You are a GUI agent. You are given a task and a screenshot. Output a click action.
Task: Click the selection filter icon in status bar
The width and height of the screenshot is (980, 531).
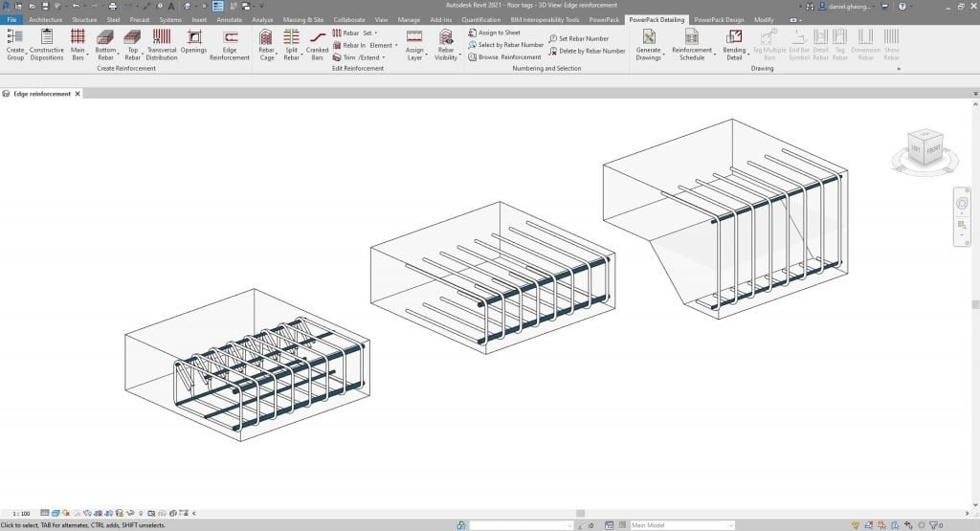click(x=934, y=525)
